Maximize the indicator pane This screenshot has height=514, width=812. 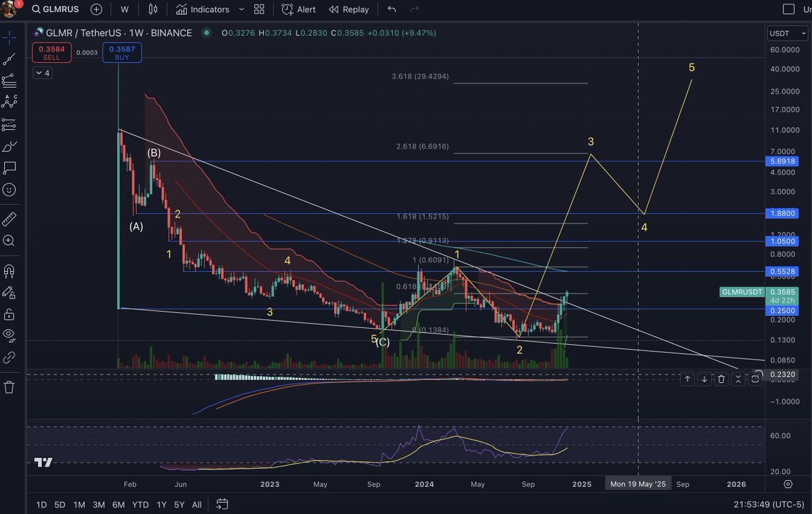755,379
